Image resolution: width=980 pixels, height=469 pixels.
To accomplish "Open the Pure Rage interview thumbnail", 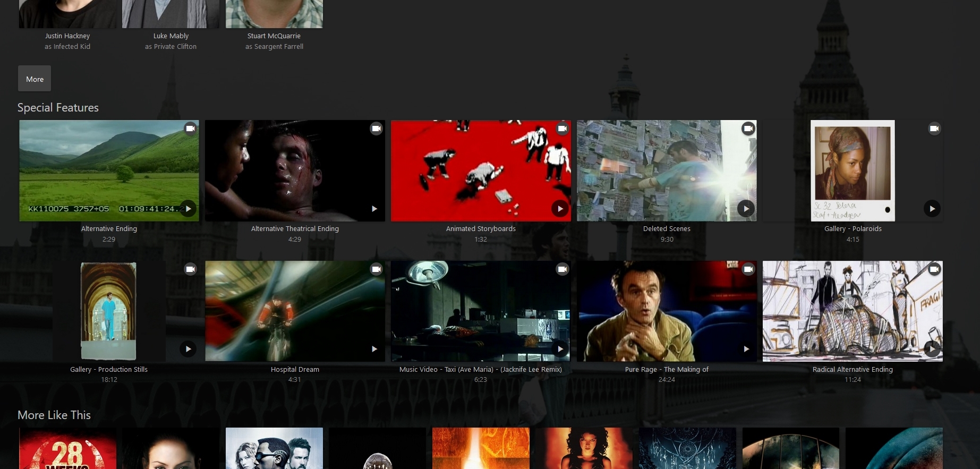I will [x=667, y=311].
